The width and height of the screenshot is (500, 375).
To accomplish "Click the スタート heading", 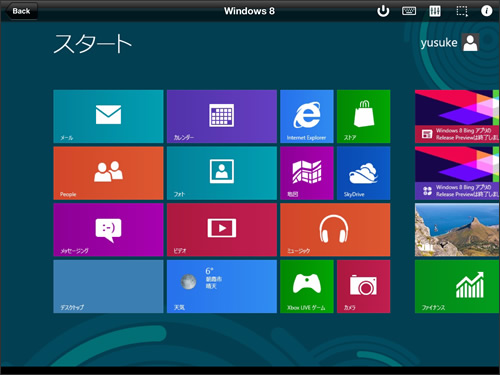I will click(x=93, y=44).
